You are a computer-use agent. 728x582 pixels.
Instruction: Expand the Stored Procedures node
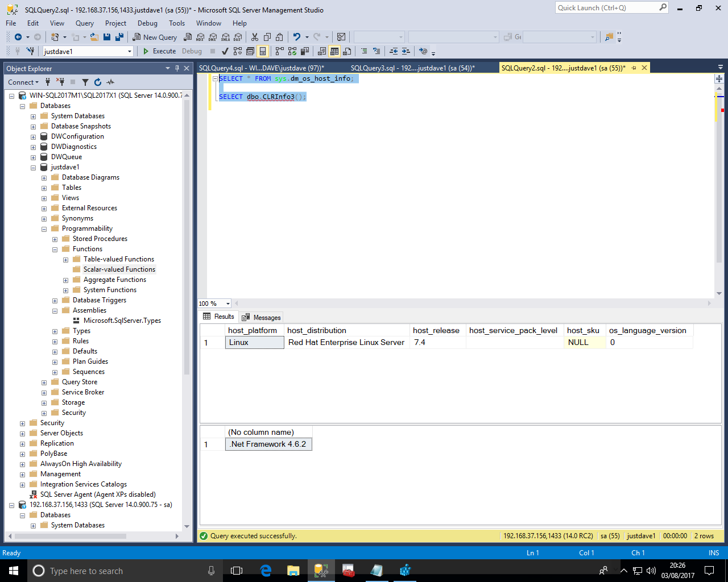point(55,239)
